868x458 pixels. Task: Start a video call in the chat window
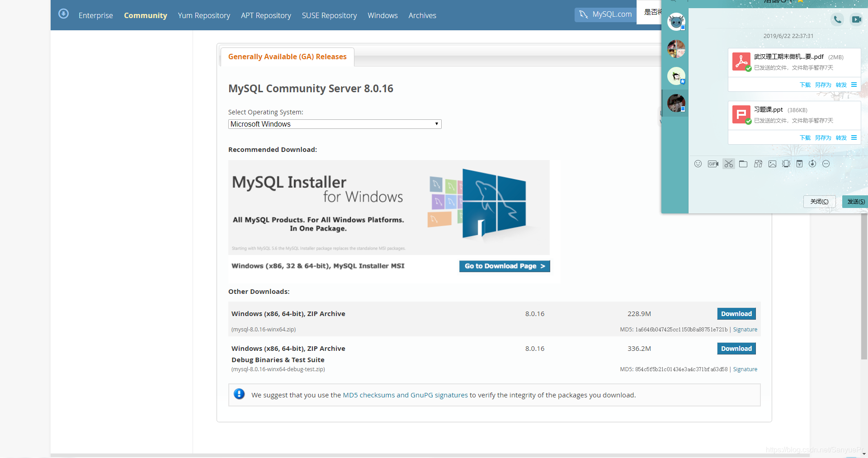[x=856, y=19]
